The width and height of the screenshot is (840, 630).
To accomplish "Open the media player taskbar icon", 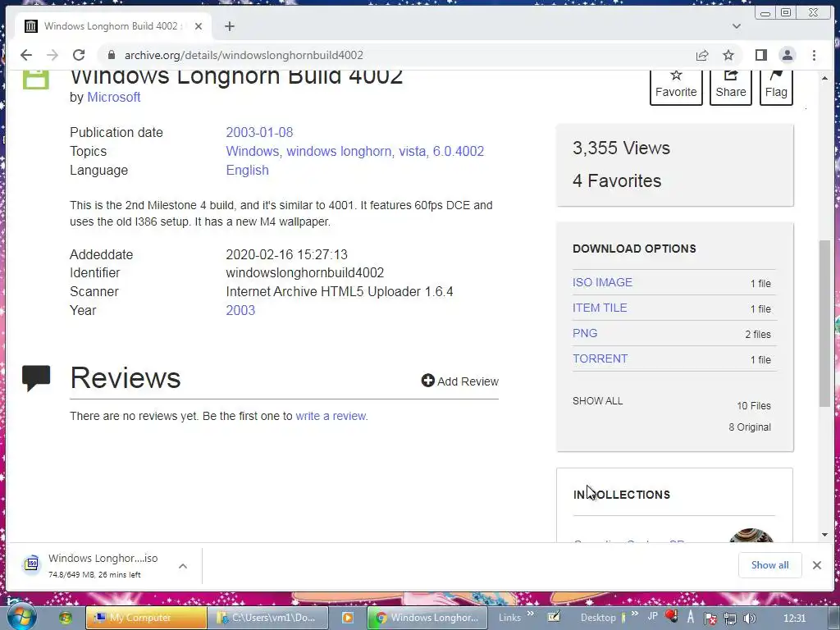I will pos(348,618).
